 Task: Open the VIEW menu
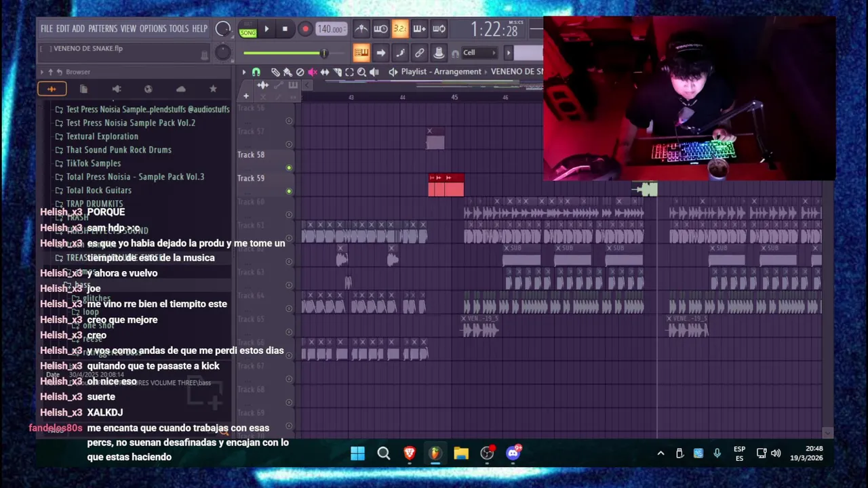point(128,28)
